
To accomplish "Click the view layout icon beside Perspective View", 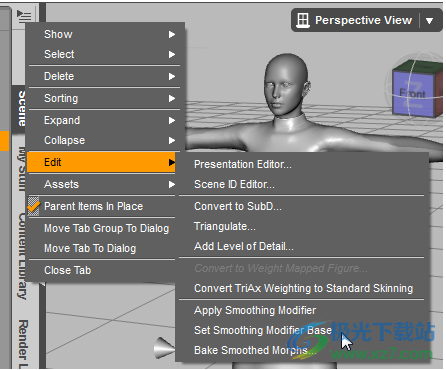I will pyautogui.click(x=303, y=20).
